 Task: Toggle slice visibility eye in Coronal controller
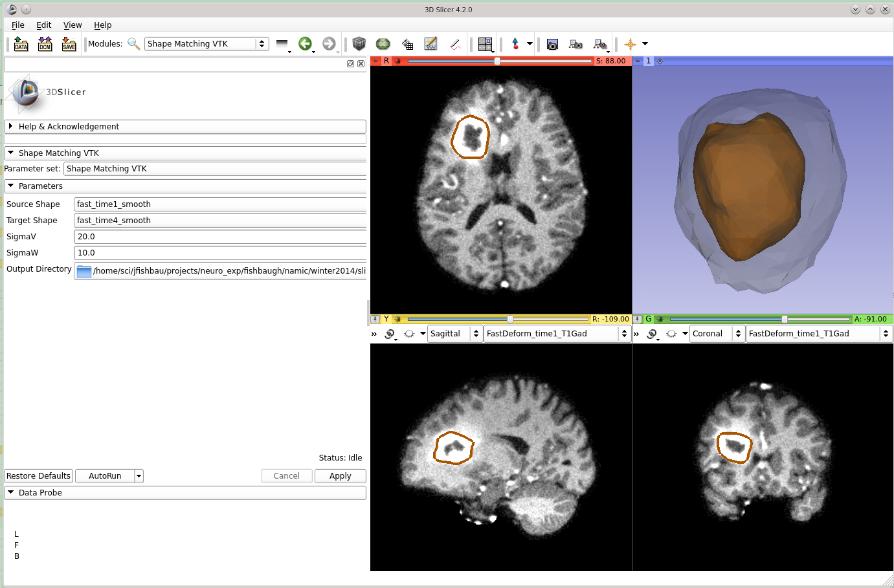point(671,334)
